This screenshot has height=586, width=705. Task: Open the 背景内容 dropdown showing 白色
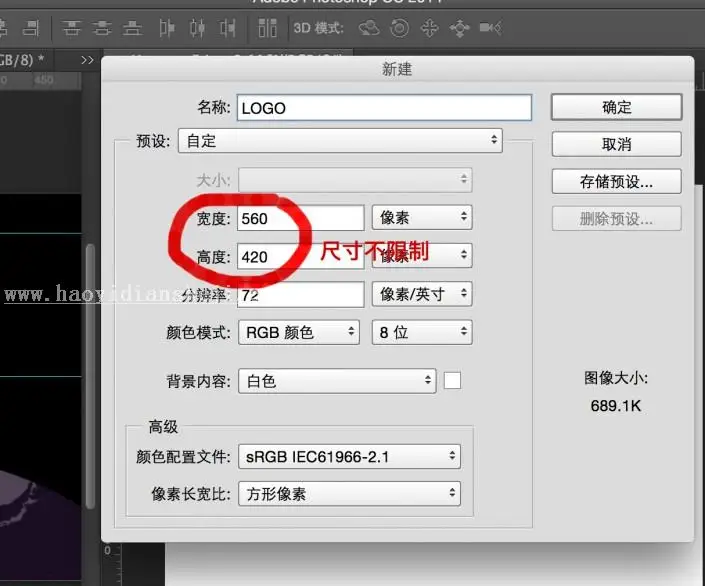coord(337,381)
